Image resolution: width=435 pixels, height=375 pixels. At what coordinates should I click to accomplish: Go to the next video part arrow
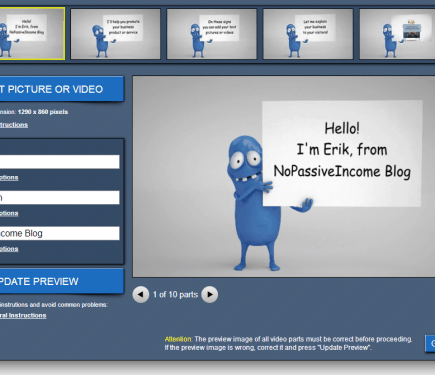[210, 295]
